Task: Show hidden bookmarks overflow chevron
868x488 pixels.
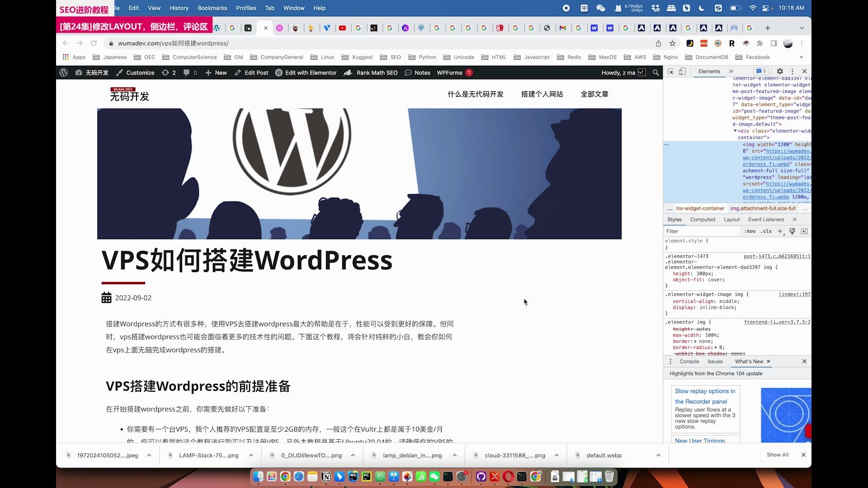Action: point(801,57)
